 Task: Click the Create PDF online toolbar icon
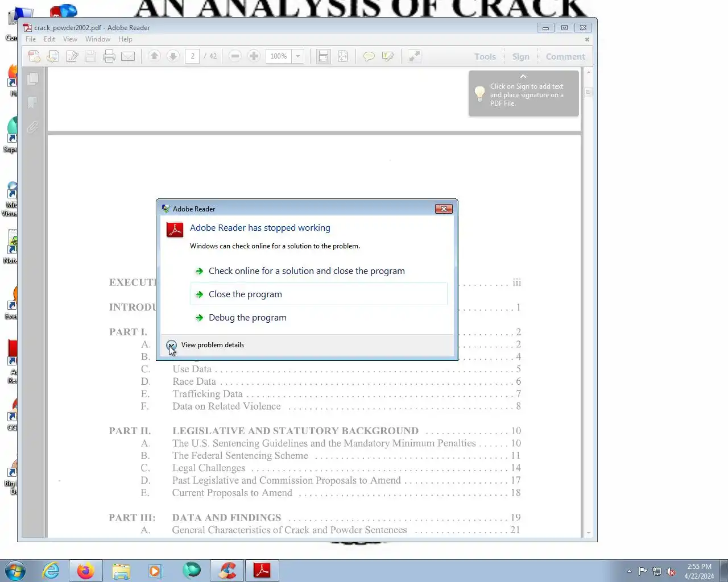[34, 56]
